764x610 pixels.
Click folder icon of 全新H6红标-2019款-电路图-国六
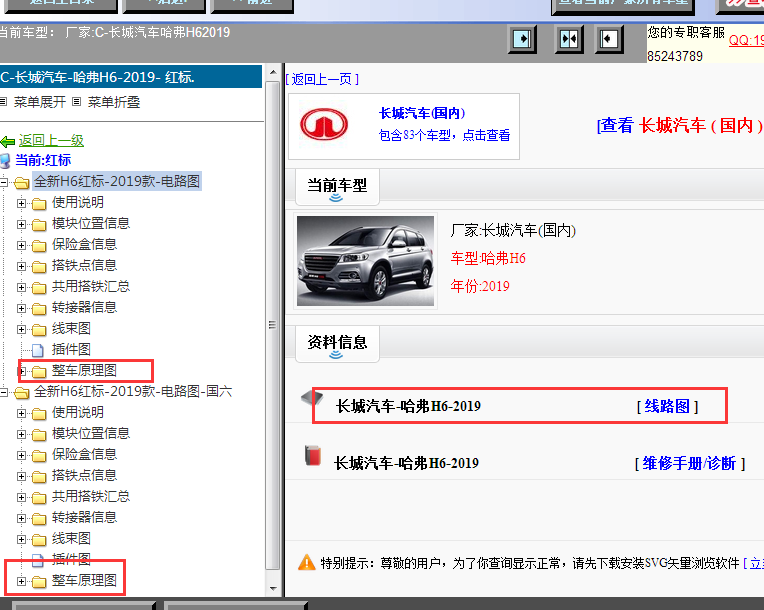pos(21,393)
